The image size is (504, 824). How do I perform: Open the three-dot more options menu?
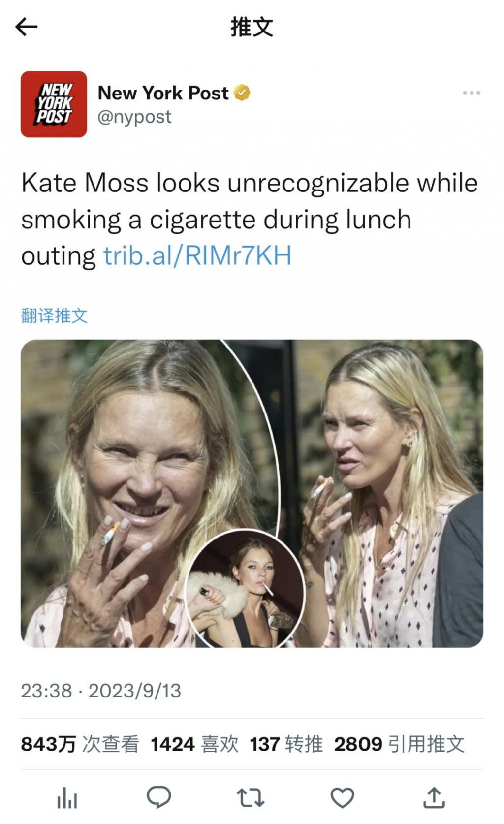[x=471, y=93]
